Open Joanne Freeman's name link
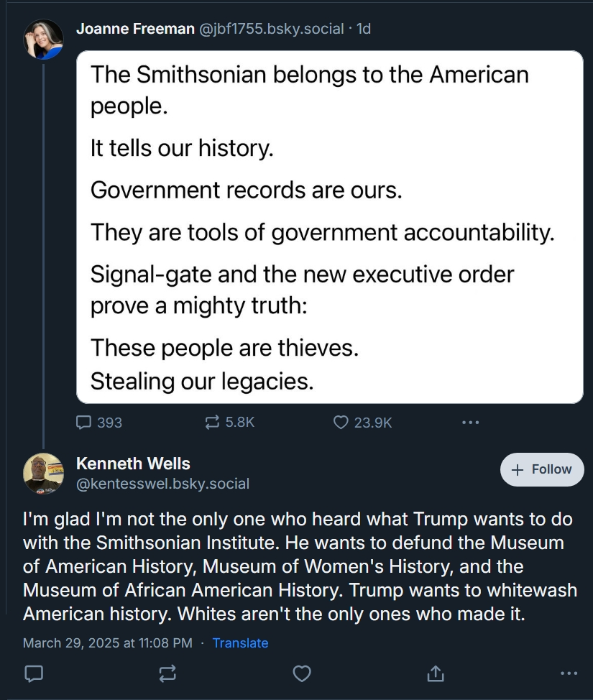The height and width of the screenshot is (700, 593). tap(135, 29)
